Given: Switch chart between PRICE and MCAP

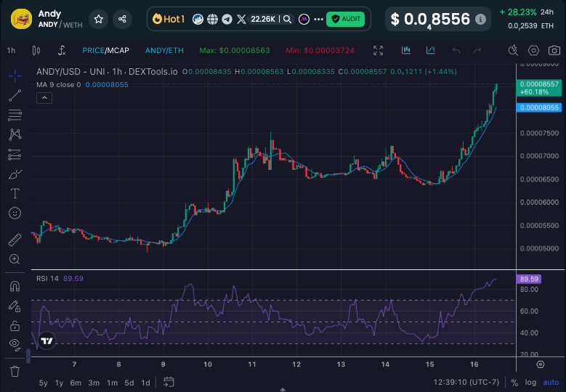Looking at the screenshot, I should coord(105,51).
